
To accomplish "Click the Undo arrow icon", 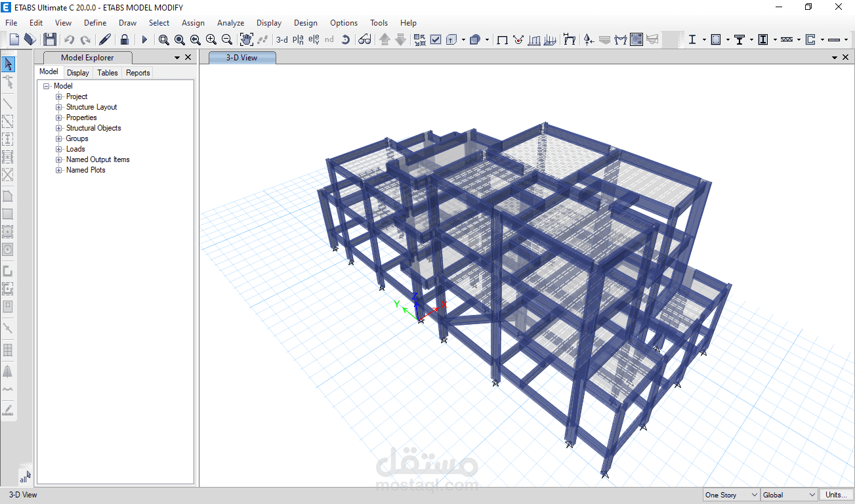I will coord(70,39).
